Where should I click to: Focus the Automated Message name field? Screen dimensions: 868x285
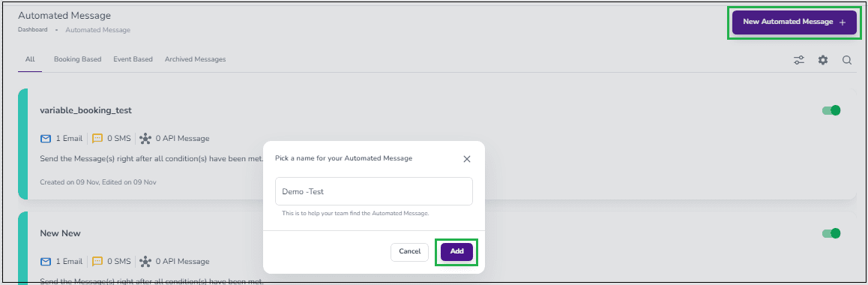point(374,191)
